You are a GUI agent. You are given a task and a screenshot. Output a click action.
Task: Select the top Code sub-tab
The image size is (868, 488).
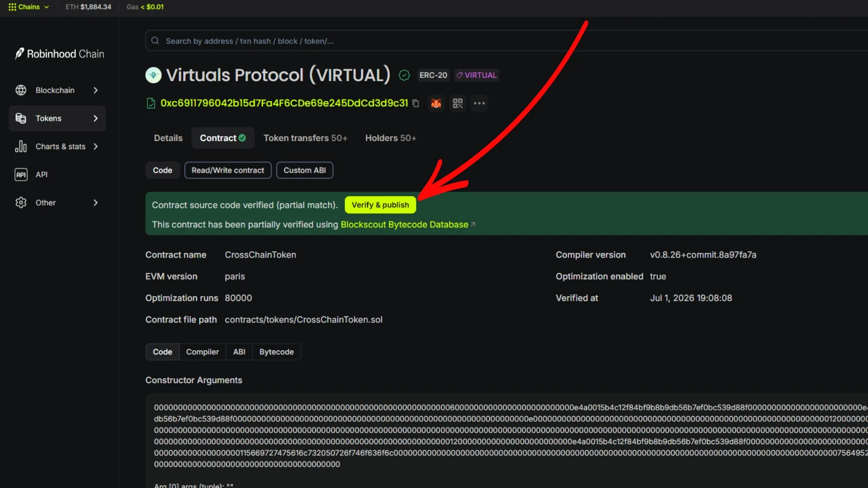pyautogui.click(x=162, y=170)
